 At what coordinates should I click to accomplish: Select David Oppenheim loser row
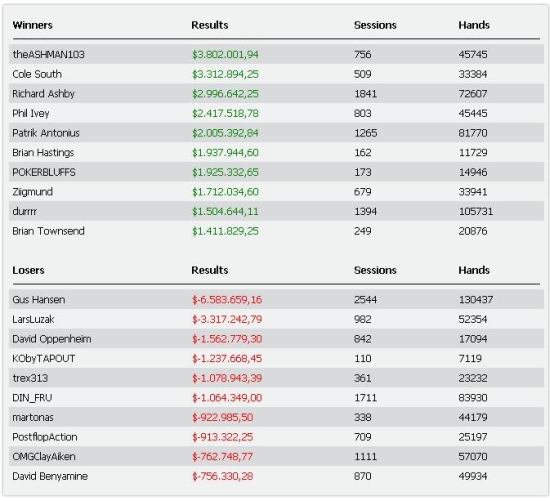(276, 339)
